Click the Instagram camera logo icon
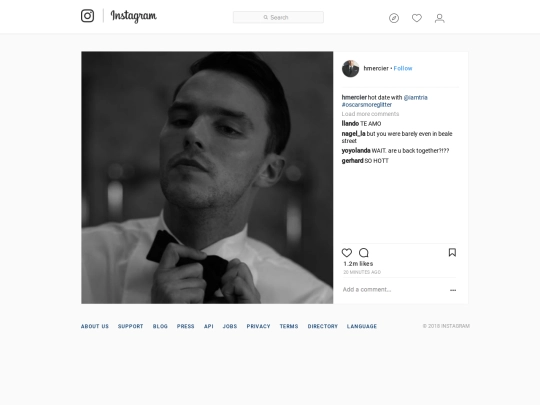The image size is (540, 405). click(x=87, y=16)
